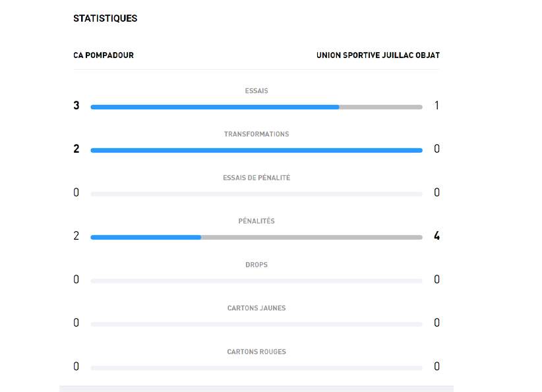Select the CARTONS ROUGES label
The height and width of the screenshot is (392, 542).
[x=256, y=352]
